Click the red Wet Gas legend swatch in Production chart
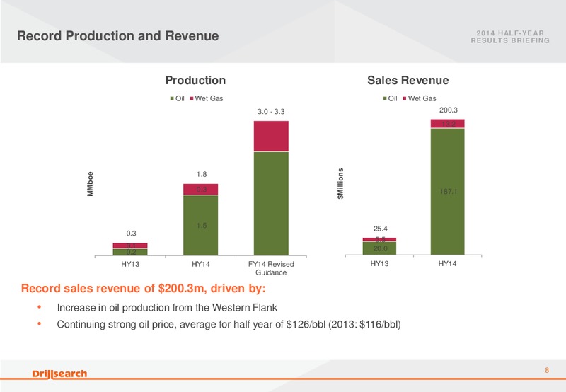 click(x=192, y=98)
